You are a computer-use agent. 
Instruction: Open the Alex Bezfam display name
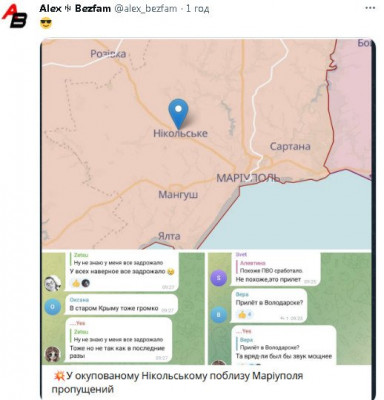[x=75, y=8]
